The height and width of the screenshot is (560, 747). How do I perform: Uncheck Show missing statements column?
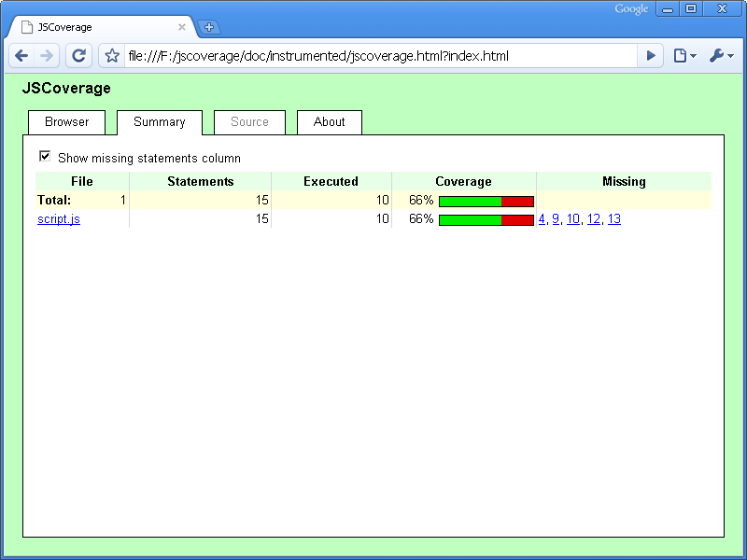pos(45,157)
